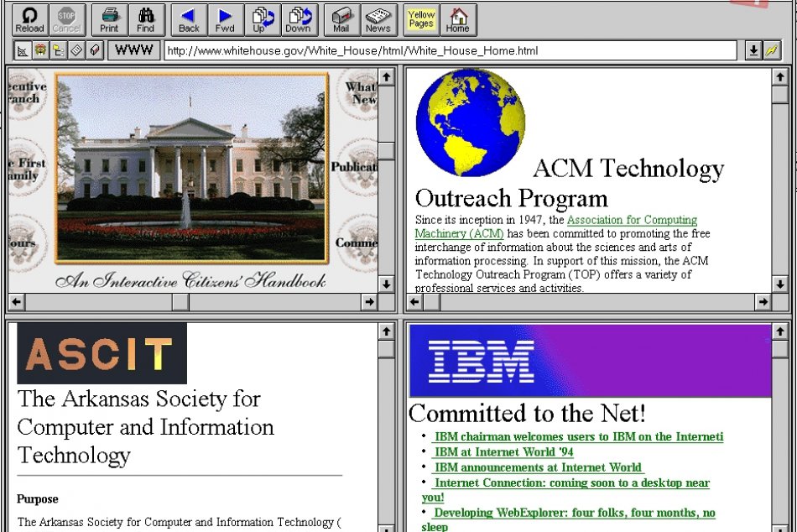797x532 pixels.
Task: Go forward with the Fwd button
Action: [x=225, y=20]
